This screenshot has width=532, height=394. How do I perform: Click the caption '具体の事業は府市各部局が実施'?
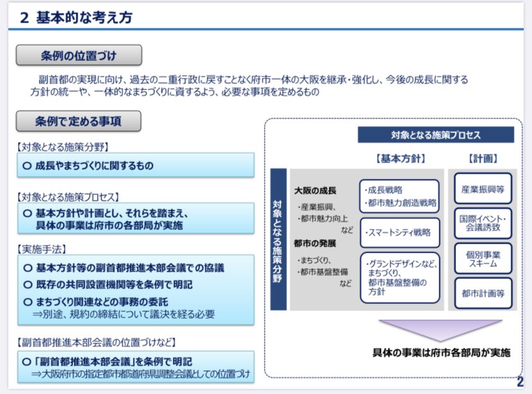click(x=441, y=353)
